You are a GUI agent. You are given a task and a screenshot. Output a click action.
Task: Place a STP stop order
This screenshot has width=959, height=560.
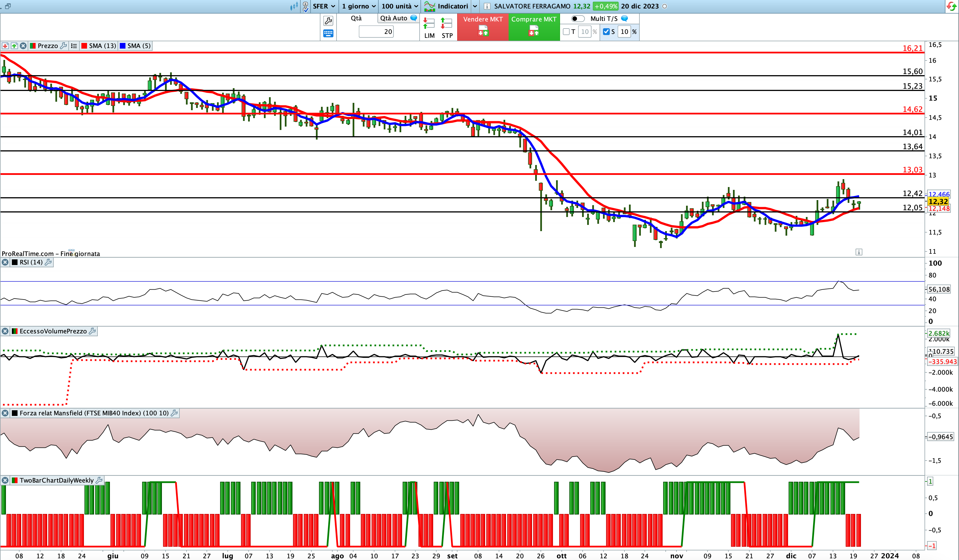[x=447, y=28]
